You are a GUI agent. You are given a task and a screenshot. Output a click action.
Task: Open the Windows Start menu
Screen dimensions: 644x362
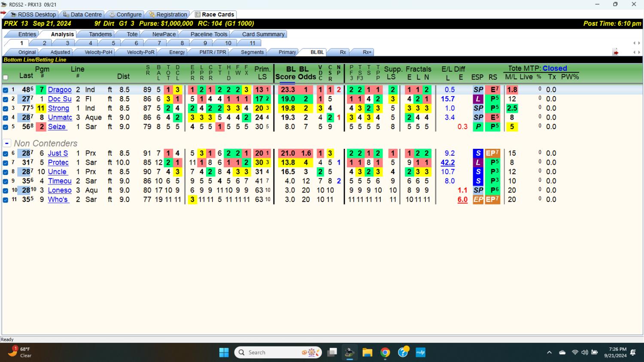pos(224,353)
